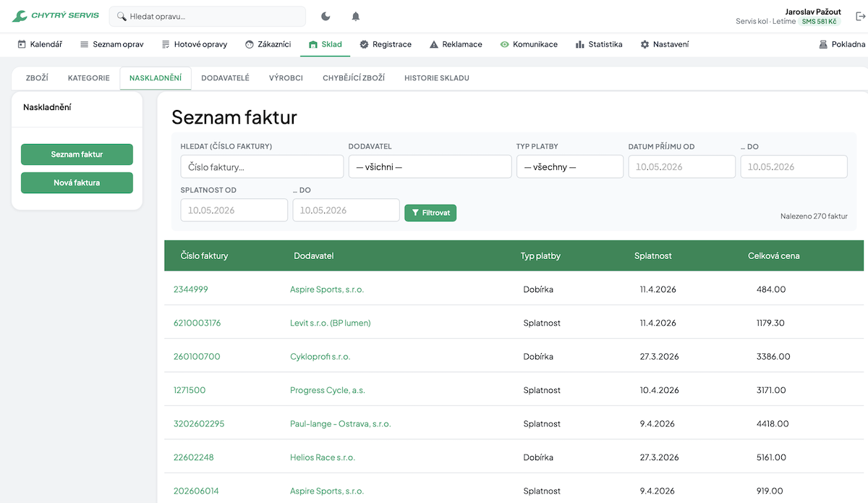The image size is (868, 503).
Task: Click the Celková cena column header
Action: tap(774, 256)
